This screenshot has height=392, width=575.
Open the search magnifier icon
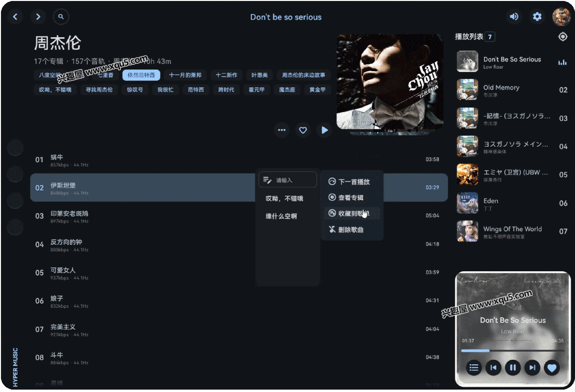[61, 16]
